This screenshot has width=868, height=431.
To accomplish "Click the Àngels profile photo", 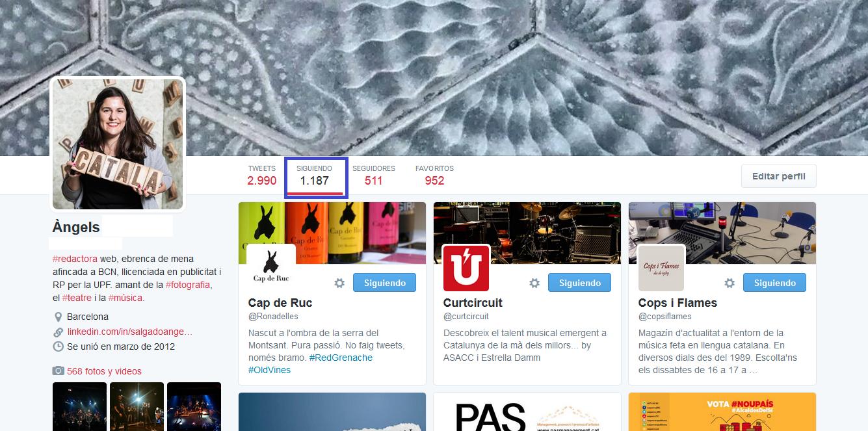I will (118, 144).
